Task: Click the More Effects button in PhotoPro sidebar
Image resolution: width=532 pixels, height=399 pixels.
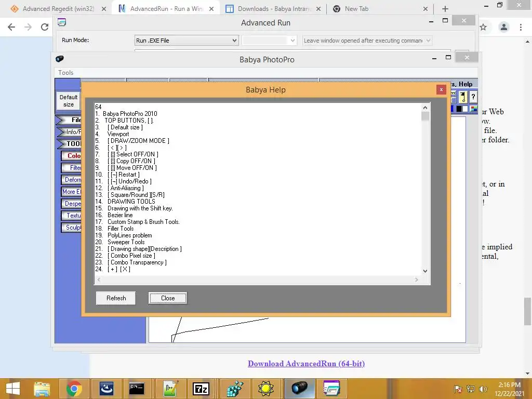Action: pos(72,192)
